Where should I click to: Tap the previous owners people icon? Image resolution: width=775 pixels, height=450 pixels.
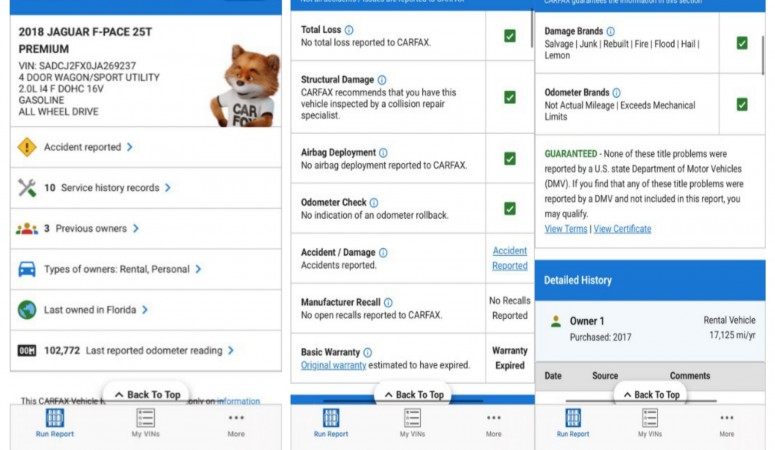click(x=27, y=229)
